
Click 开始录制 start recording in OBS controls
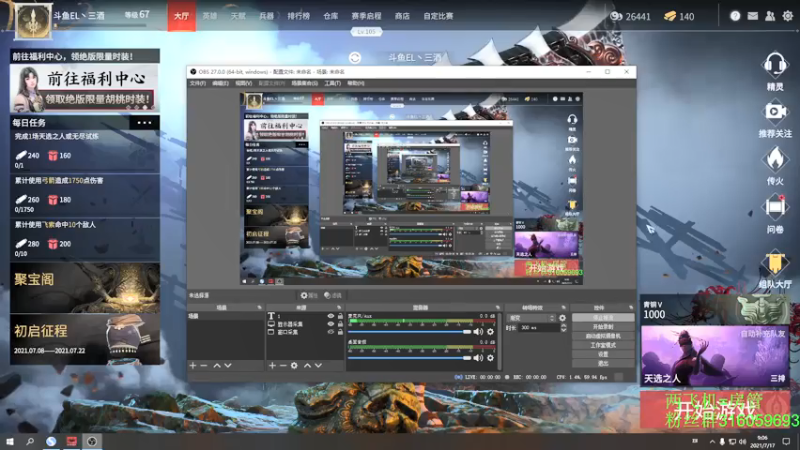[x=603, y=327]
